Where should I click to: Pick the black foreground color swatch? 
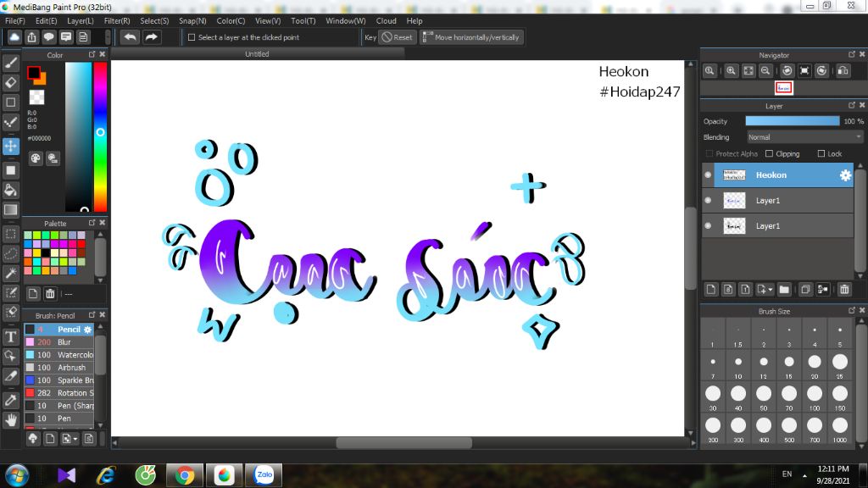(34, 73)
